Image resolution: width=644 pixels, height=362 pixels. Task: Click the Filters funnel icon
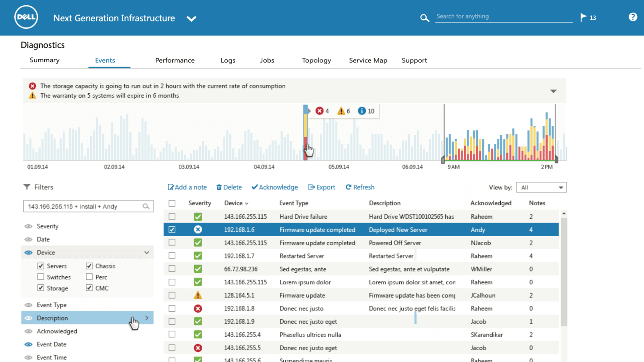coord(27,187)
